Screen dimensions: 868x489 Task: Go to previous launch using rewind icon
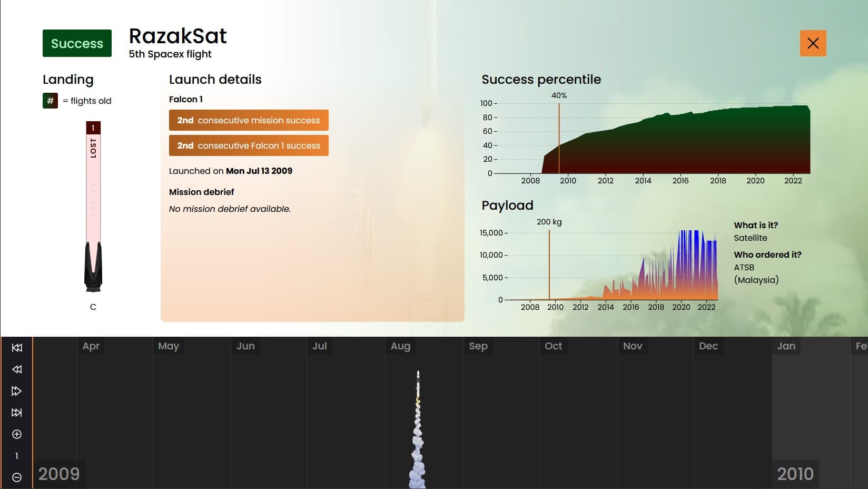coord(17,369)
